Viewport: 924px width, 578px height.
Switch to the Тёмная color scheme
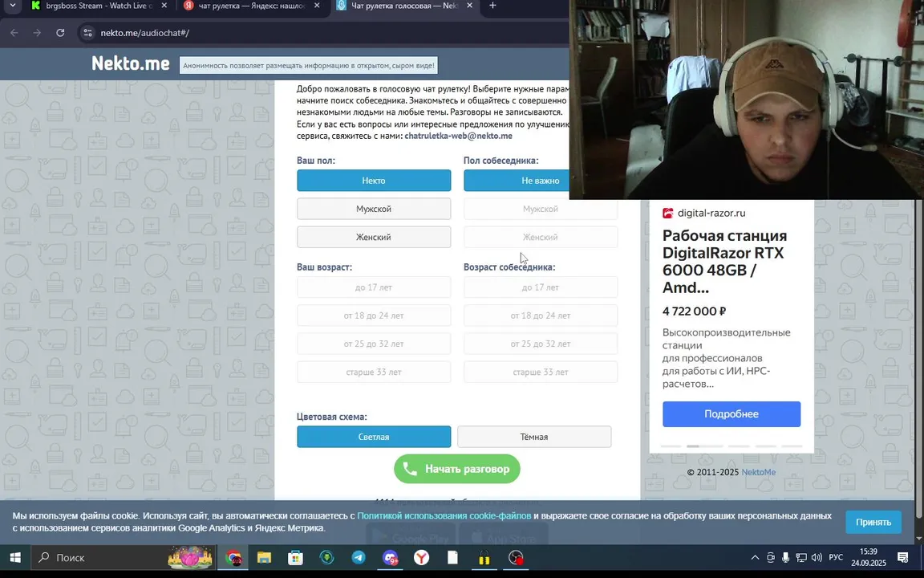[x=534, y=437]
